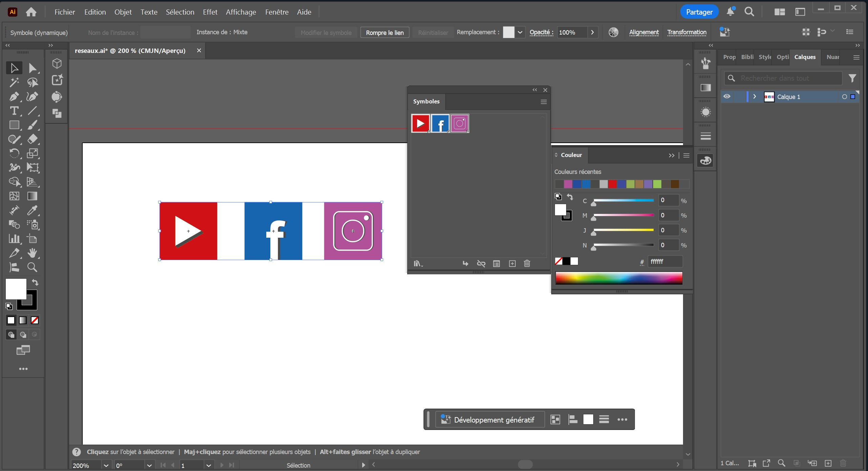Select the Hand tool
The image size is (868, 471).
(32, 253)
